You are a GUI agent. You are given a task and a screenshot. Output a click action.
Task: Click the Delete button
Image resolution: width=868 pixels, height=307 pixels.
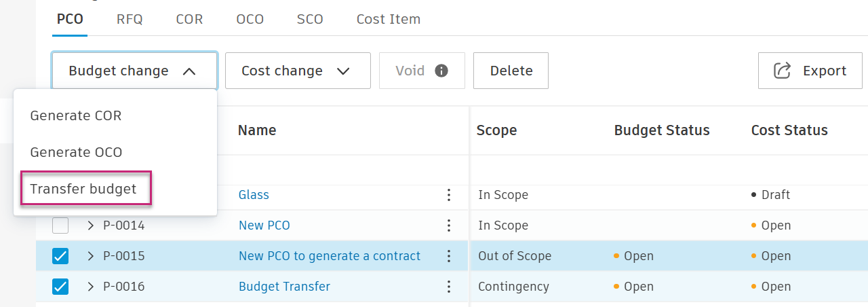pos(511,71)
